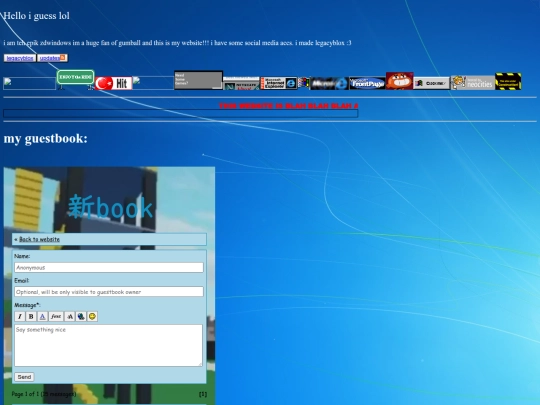Click the broken image badge after Hit counter
This screenshot has height=405, width=540.
(x=153, y=83)
